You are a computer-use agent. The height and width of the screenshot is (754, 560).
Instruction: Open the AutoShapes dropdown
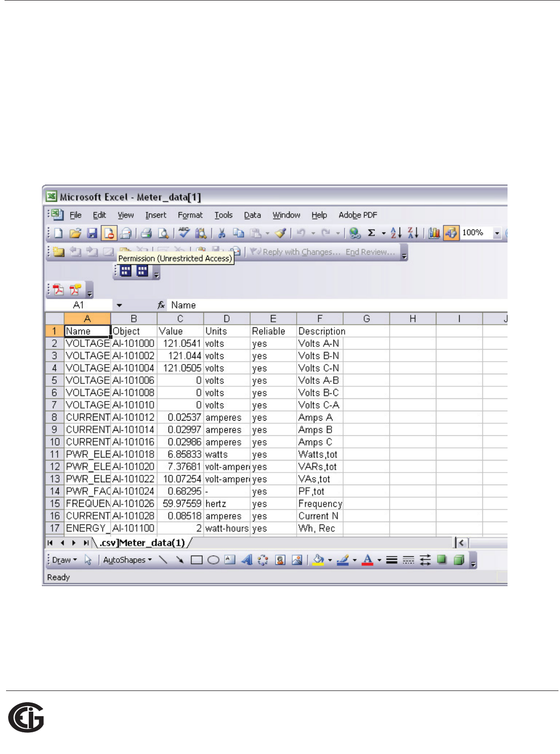[x=128, y=560]
